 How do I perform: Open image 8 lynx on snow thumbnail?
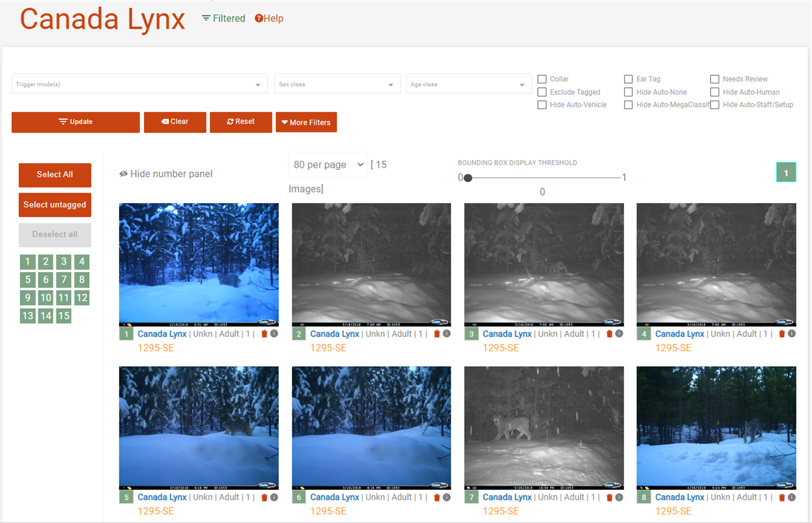[716, 428]
